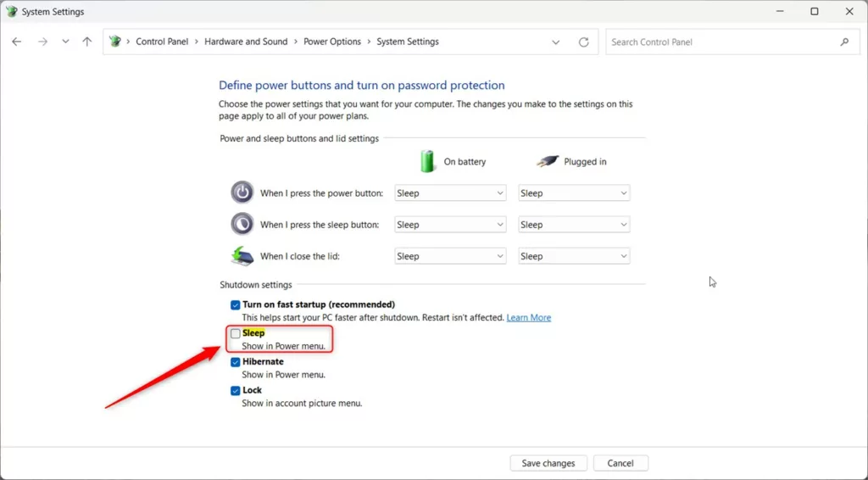
Task: Uncheck the Hibernate checkbox
Action: tap(236, 362)
